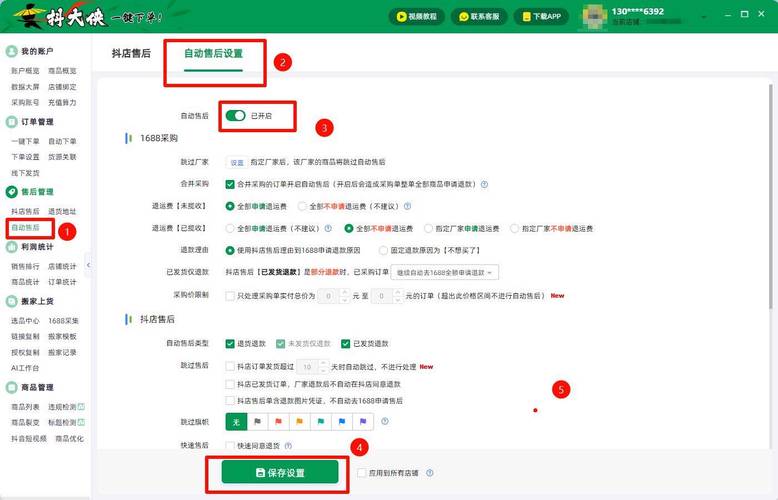Viewport: 778px width, 500px height.
Task: Enable the 采购价限制 price range checkbox
Action: pos(230,296)
